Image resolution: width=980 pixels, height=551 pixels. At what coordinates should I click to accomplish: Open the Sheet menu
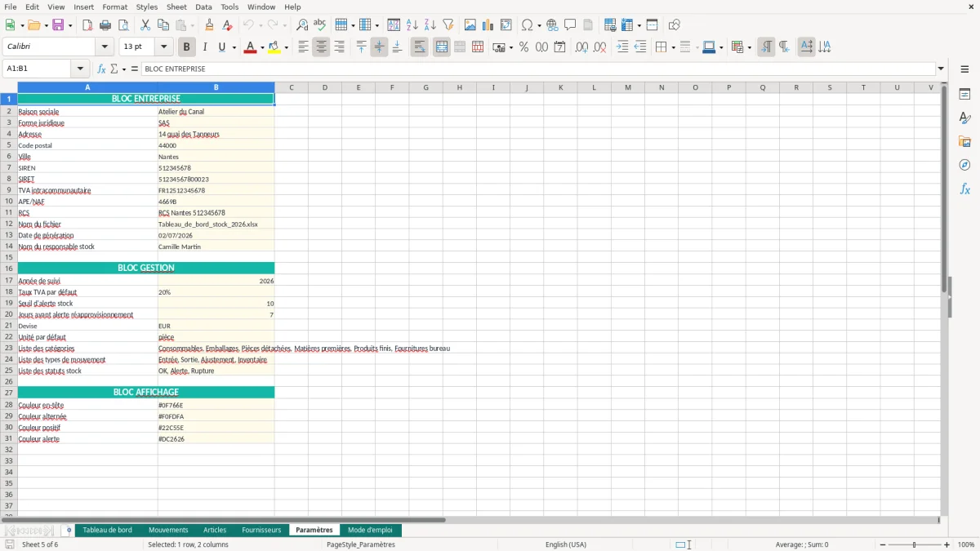[x=176, y=7]
